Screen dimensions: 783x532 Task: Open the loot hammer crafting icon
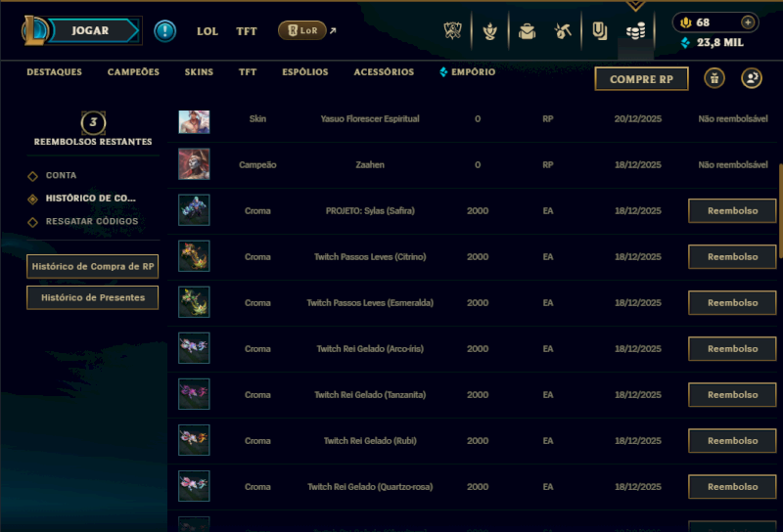tap(564, 31)
